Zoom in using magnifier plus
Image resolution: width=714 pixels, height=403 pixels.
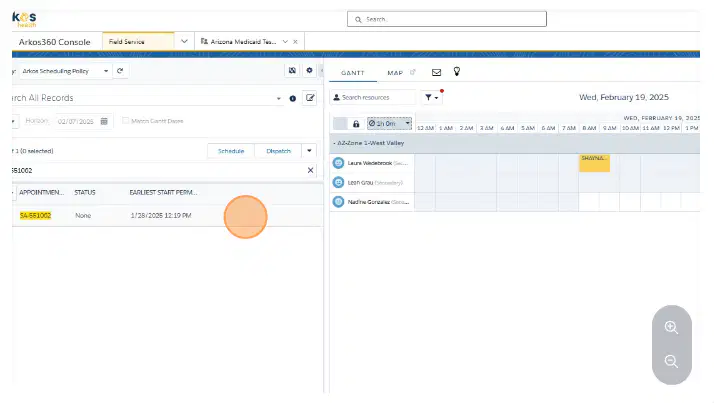point(671,327)
